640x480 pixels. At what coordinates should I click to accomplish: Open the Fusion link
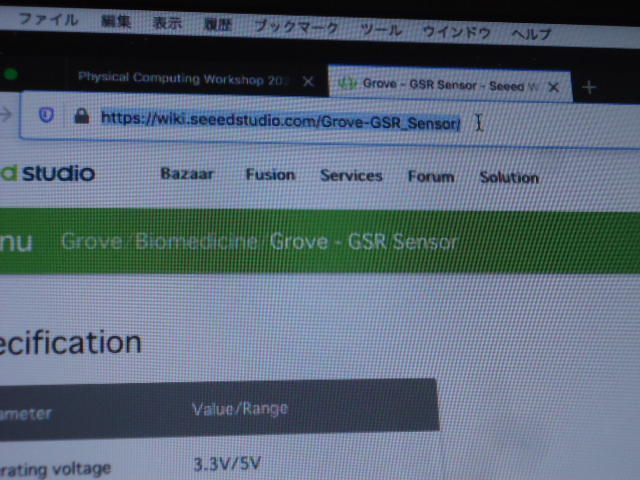pos(270,175)
